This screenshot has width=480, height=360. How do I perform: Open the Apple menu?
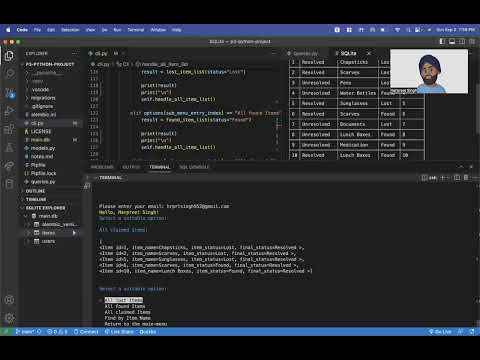[8, 30]
